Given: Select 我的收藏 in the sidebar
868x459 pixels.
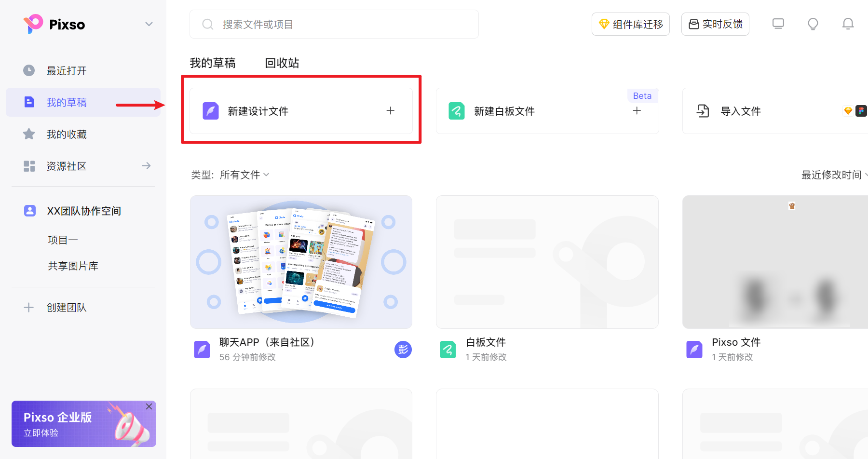Looking at the screenshot, I should pyautogui.click(x=83, y=134).
